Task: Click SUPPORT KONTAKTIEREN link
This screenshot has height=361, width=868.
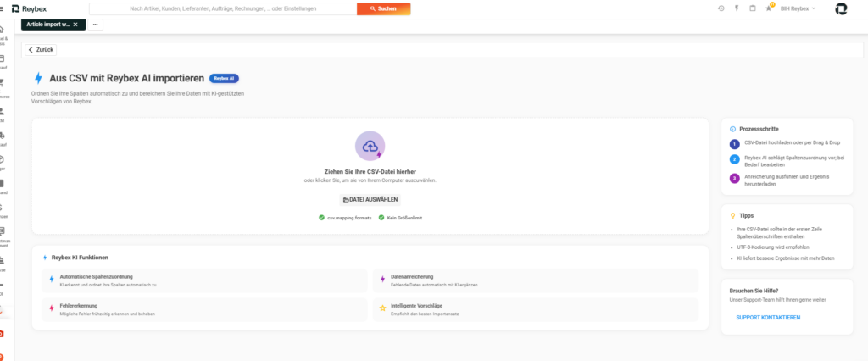Action: coord(768,318)
